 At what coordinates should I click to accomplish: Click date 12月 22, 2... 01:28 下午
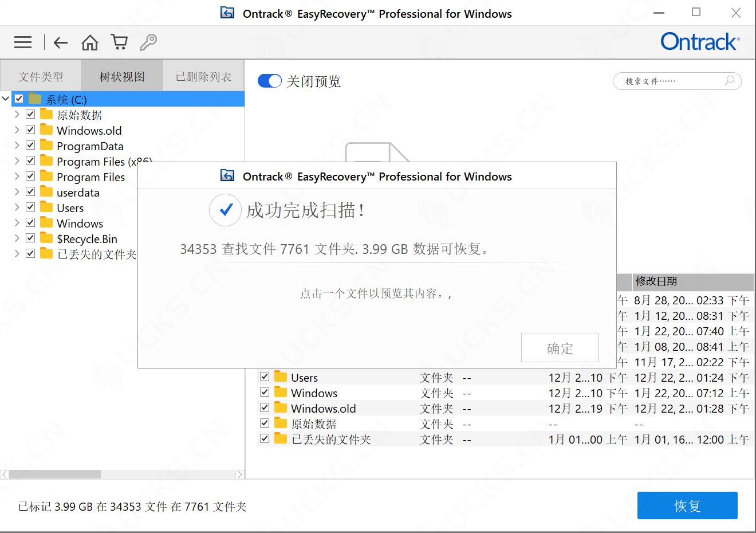click(692, 409)
